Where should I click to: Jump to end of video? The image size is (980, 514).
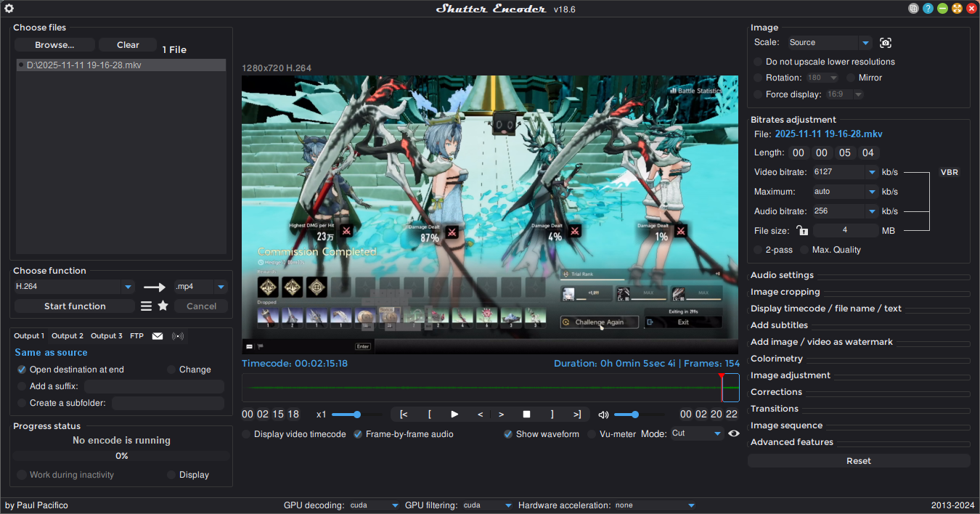(577, 415)
